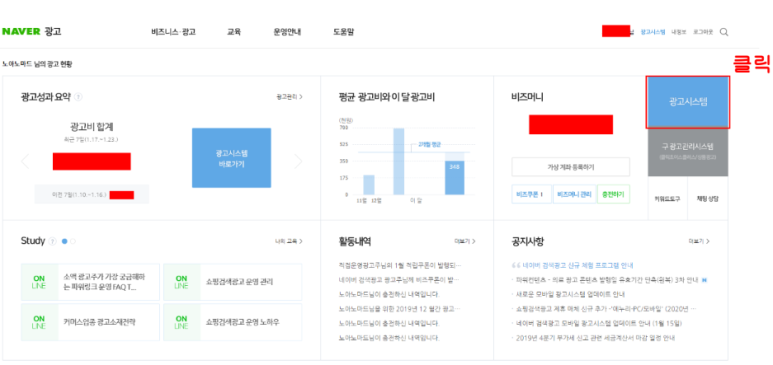Open 새로운 모바일 광고시스템 업데이트 안내
The image size is (773, 365).
click(x=570, y=294)
